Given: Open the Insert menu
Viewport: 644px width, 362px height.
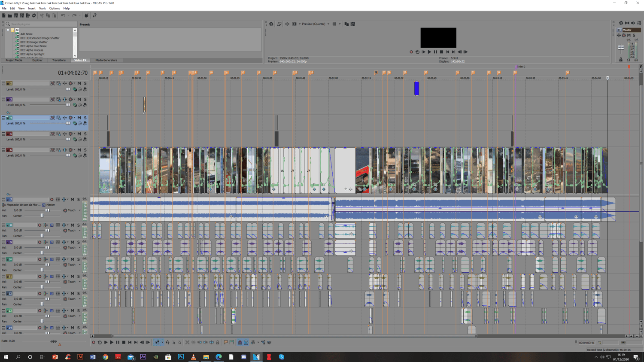Looking at the screenshot, I should pos(32,8).
